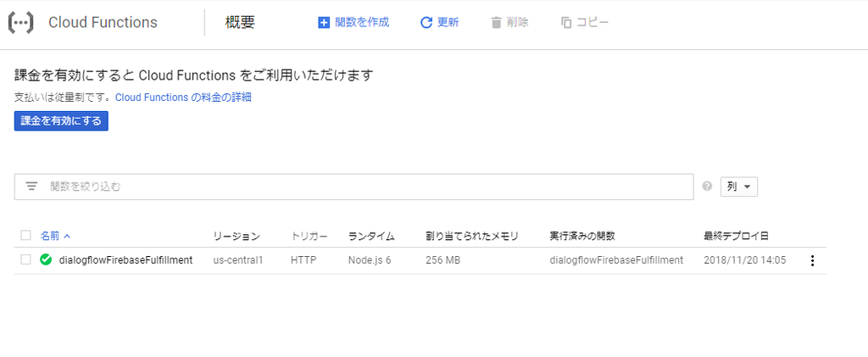868x357 pixels.
Task: Click the リージョン column header
Action: point(236,237)
